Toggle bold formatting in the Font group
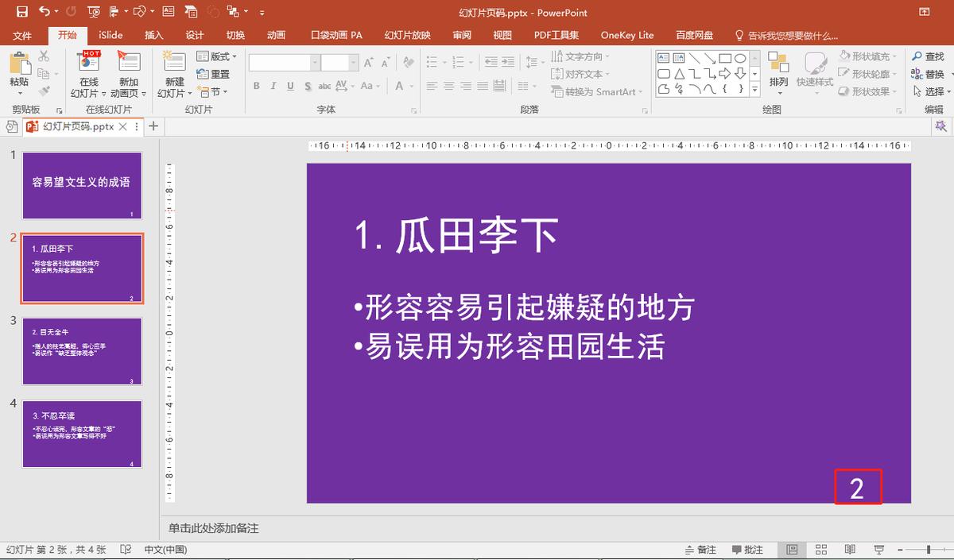 pos(254,86)
